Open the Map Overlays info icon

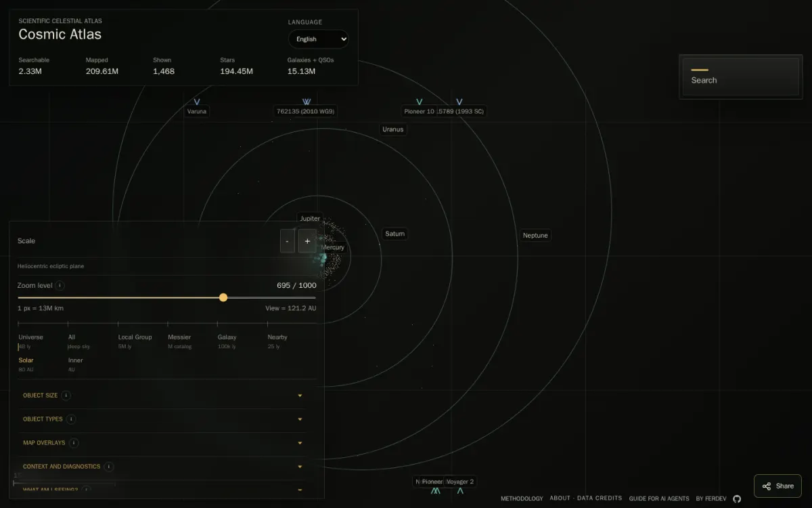[x=74, y=443]
